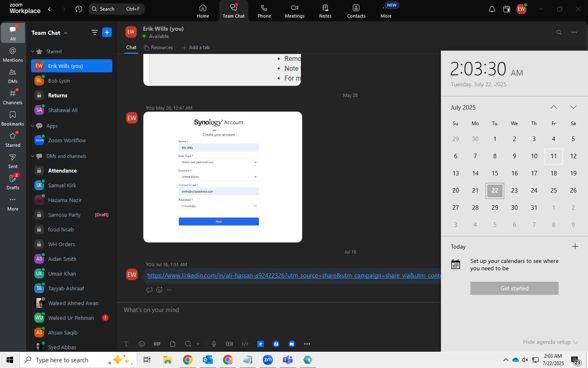Open Samosa Party channel with draft
Image resolution: width=588 pixels, height=368 pixels.
click(x=72, y=215)
